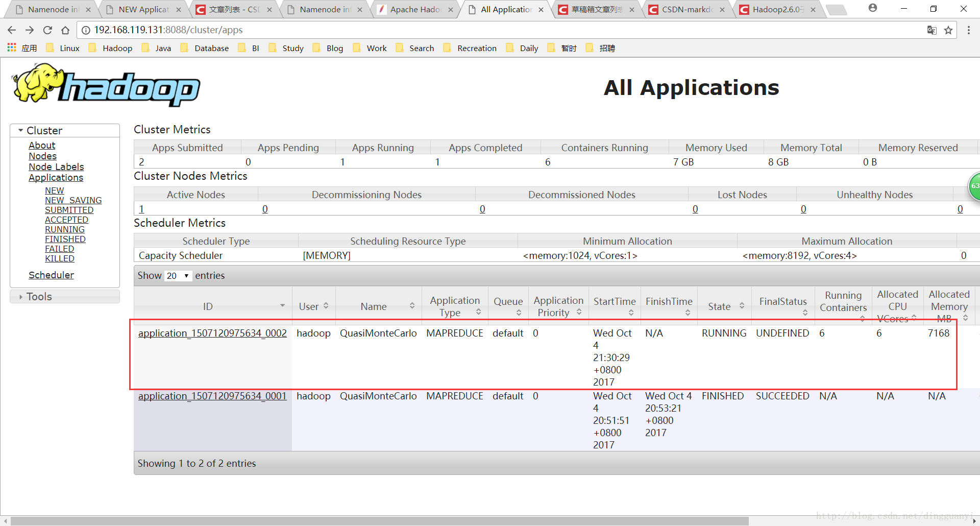Sort table by ID column
Image resolution: width=980 pixels, height=526 pixels.
(213, 306)
